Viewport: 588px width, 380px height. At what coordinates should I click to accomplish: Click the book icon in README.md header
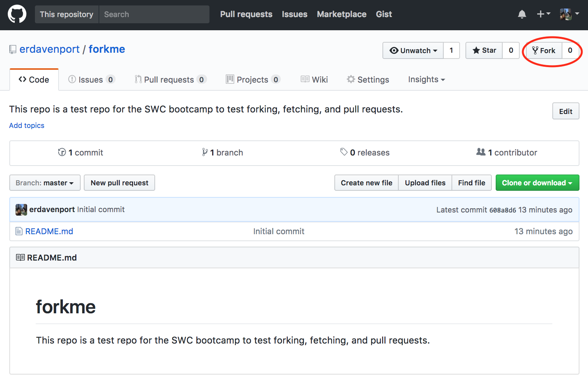coord(20,257)
